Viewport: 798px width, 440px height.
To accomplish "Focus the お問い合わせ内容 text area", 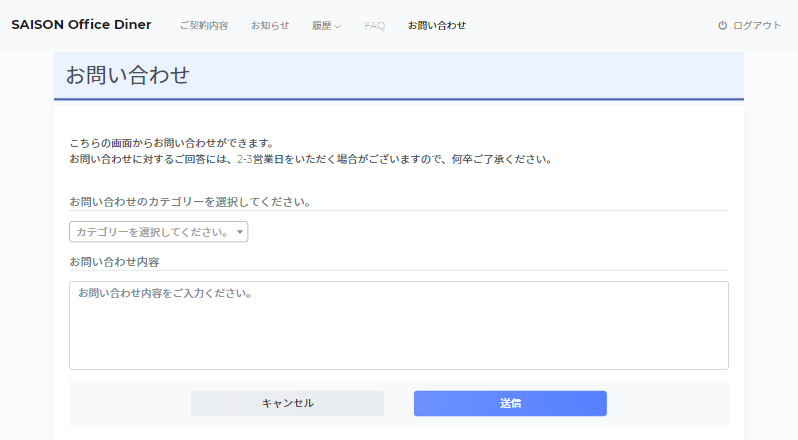I will [398, 326].
